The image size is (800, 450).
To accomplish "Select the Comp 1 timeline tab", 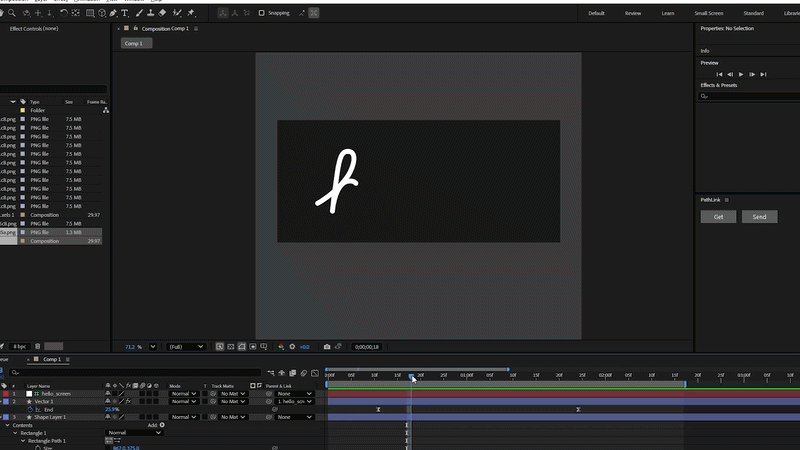I will click(52, 360).
